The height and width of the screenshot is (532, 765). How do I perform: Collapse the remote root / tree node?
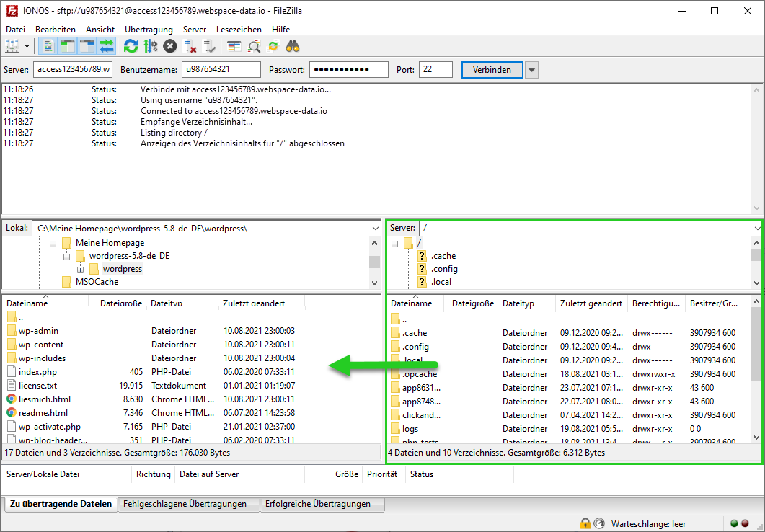(394, 243)
